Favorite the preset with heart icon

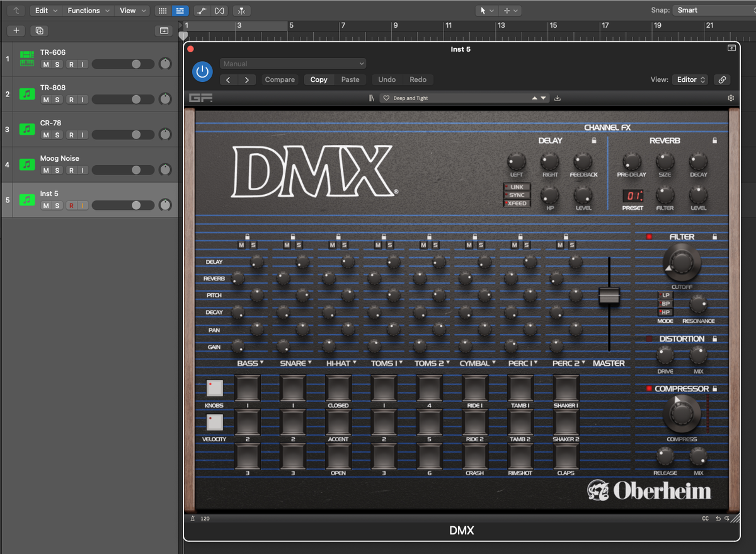(386, 98)
